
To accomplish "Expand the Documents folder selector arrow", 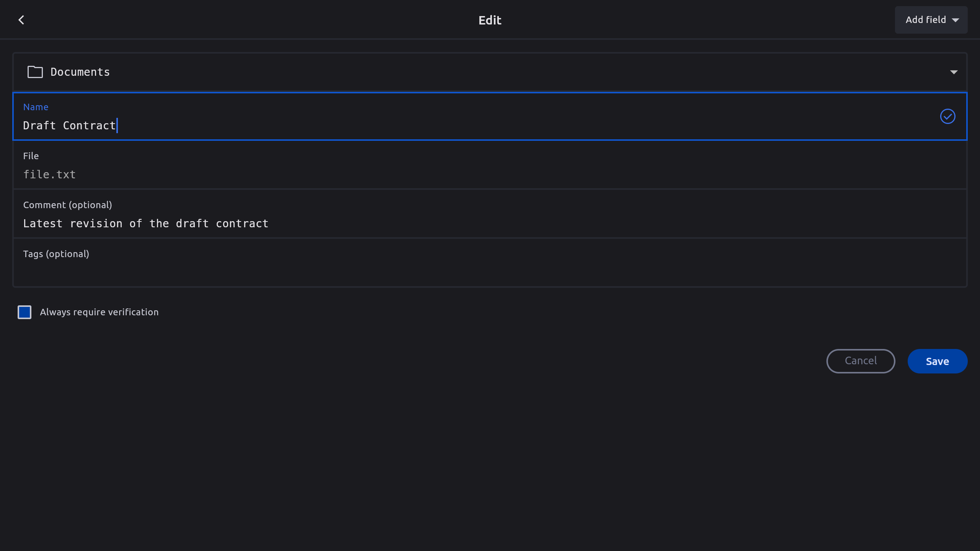I will (954, 72).
